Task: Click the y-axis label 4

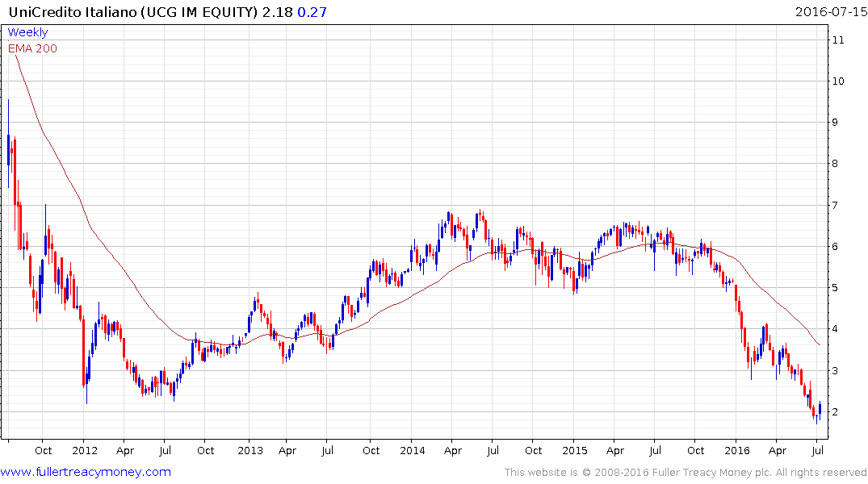Action: (836, 329)
